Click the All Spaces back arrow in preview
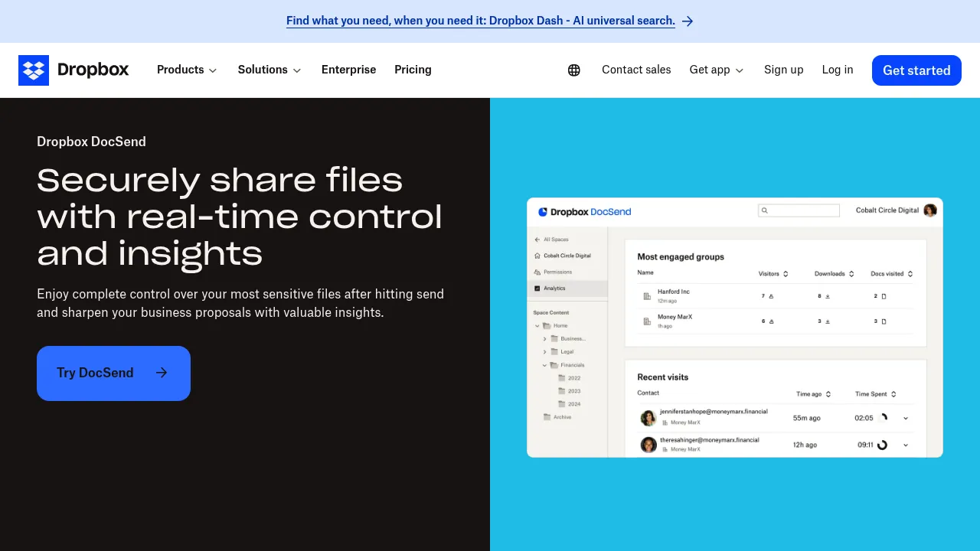Viewport: 980px width, 551px height. (537, 240)
